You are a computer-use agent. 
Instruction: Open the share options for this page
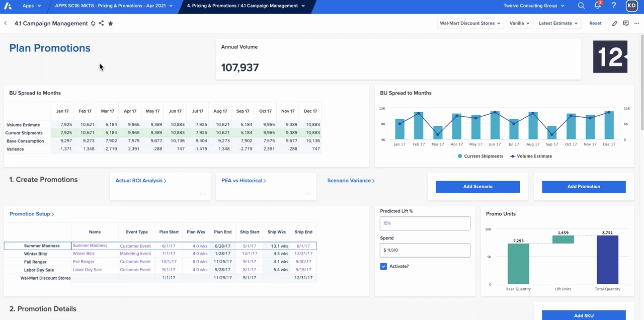(x=101, y=23)
